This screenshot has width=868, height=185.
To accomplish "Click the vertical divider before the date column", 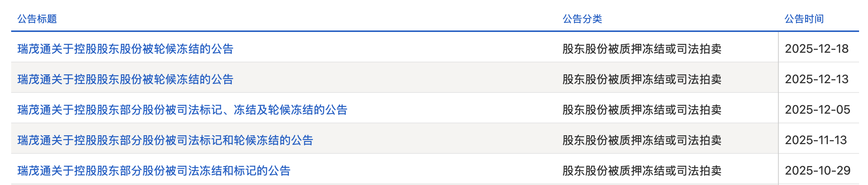I will tap(778, 108).
